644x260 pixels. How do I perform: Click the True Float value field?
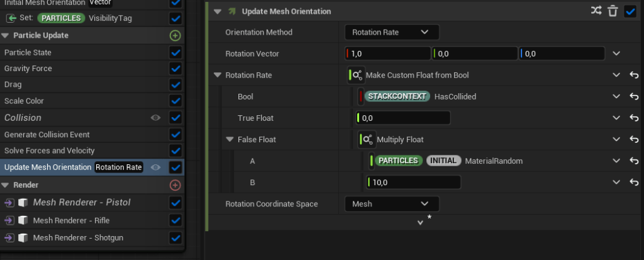pos(403,118)
